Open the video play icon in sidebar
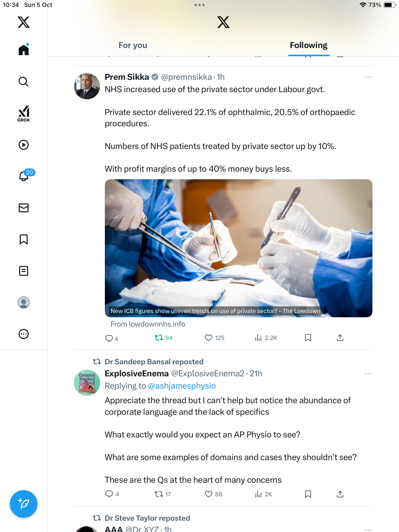 24,145
